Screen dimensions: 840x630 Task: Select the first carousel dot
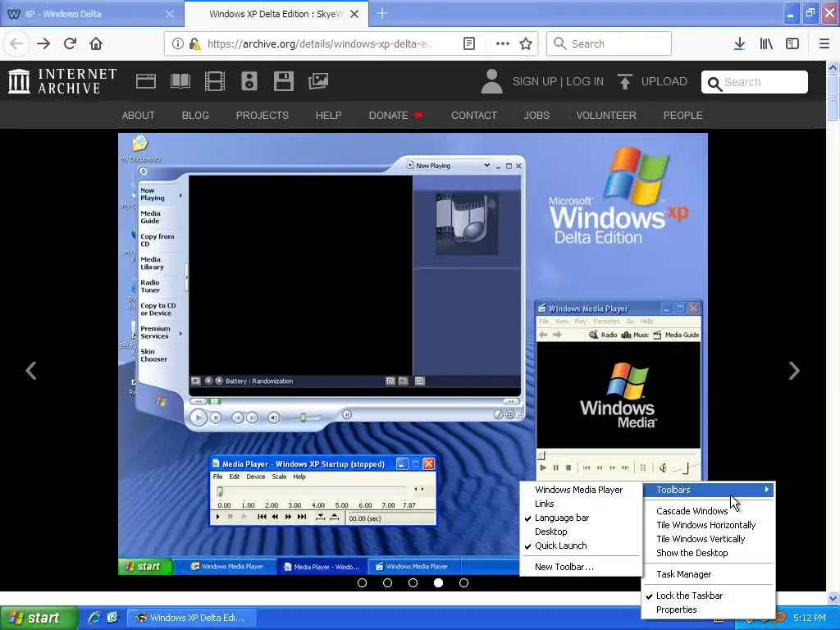[x=362, y=583]
